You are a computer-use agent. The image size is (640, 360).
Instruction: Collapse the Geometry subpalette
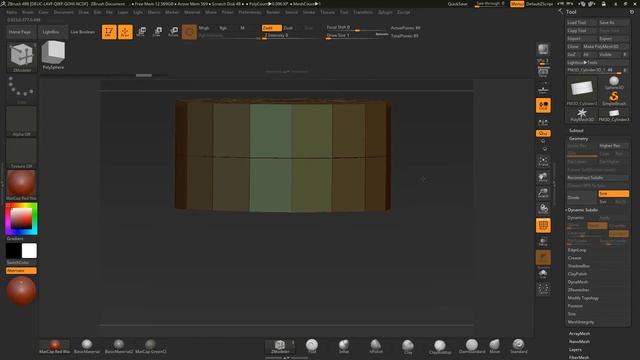point(578,139)
